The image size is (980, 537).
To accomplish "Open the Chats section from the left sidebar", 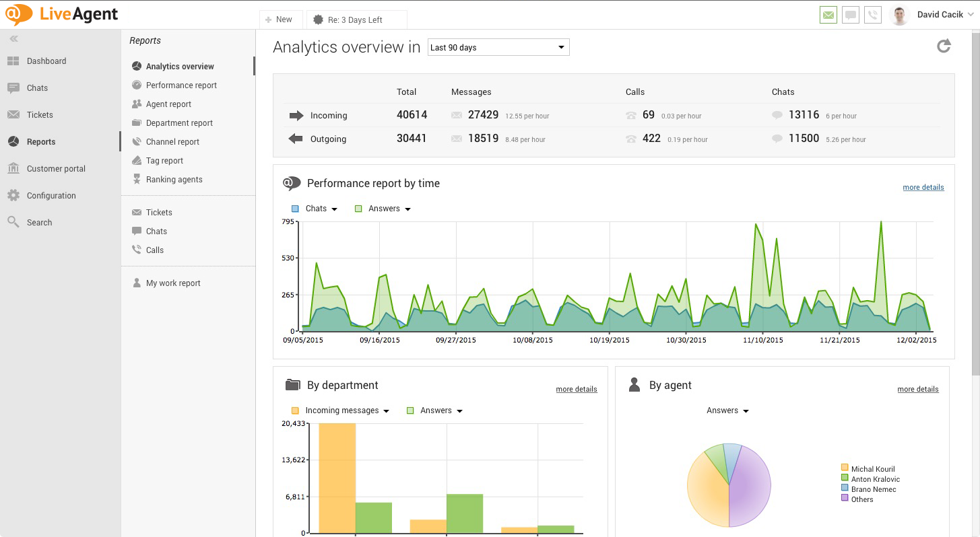I will point(37,87).
